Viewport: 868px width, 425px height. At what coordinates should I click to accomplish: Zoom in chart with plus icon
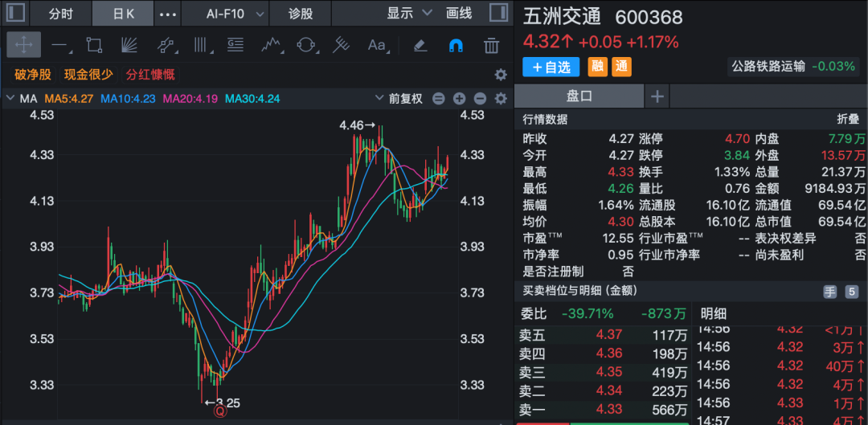click(x=459, y=99)
